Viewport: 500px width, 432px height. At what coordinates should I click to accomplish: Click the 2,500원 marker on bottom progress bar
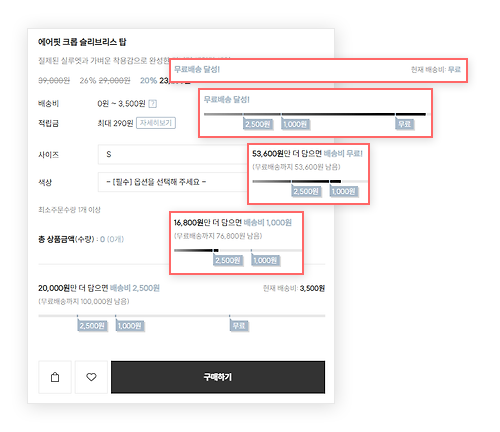tap(92, 326)
